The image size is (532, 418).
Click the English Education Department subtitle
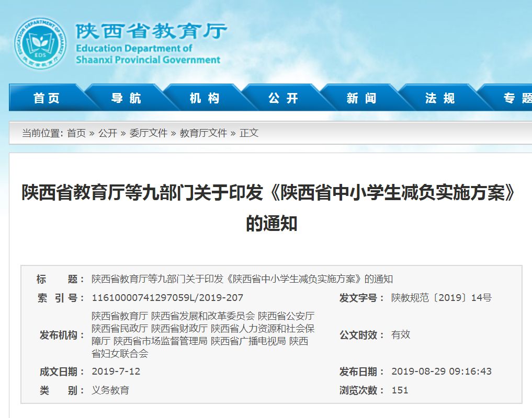[x=148, y=54]
